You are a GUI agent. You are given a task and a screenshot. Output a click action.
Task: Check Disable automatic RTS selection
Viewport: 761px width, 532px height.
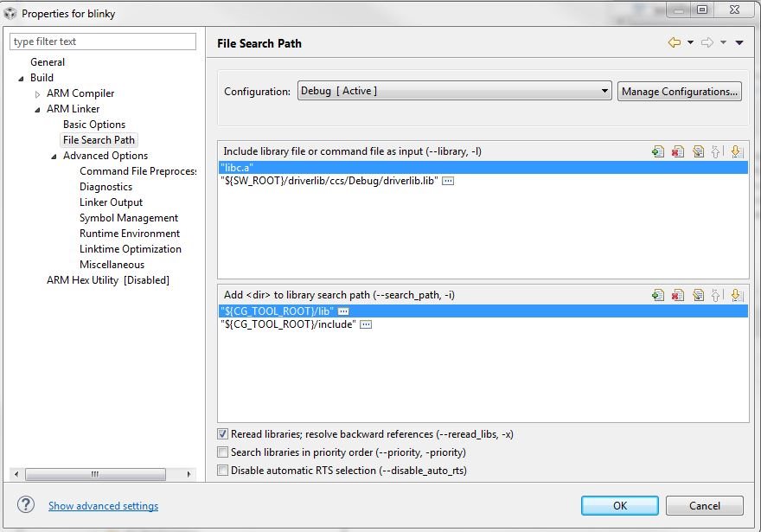[x=223, y=470]
